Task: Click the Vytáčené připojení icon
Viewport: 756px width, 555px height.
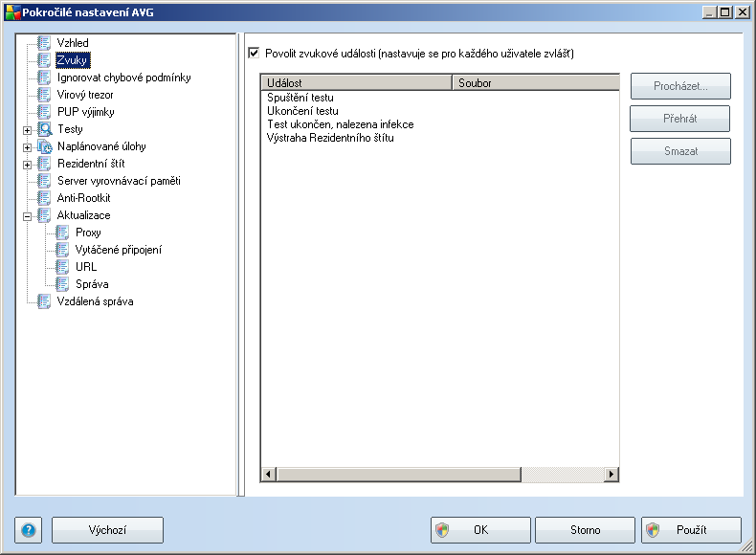Action: 62,250
